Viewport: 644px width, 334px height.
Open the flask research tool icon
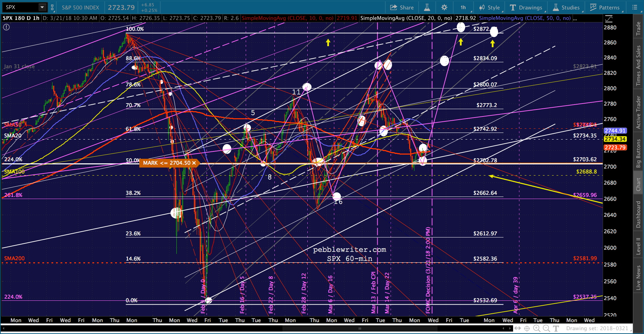pyautogui.click(x=427, y=7)
